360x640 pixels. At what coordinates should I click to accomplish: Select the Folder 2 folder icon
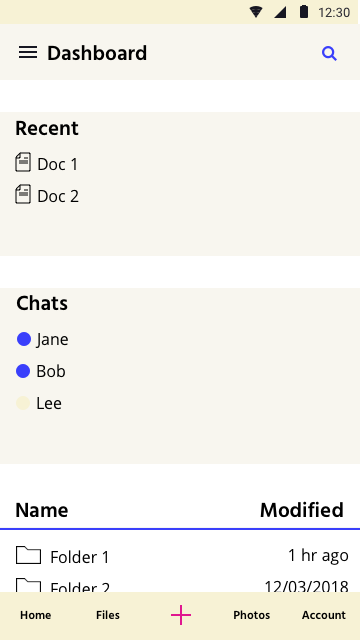pyautogui.click(x=29, y=585)
